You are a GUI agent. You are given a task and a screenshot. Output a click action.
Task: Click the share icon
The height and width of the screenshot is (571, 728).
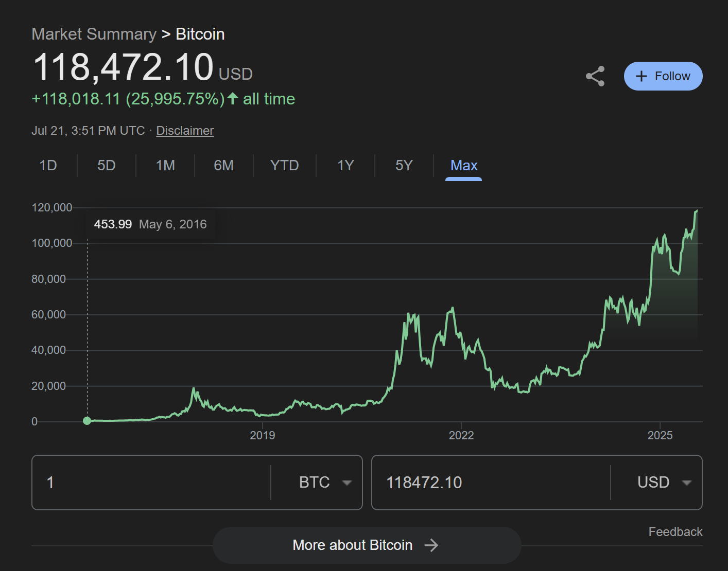point(595,76)
